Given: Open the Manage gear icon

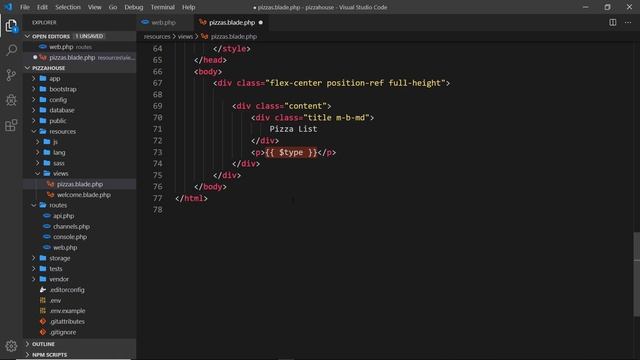Looking at the screenshot, I should 11,346.
